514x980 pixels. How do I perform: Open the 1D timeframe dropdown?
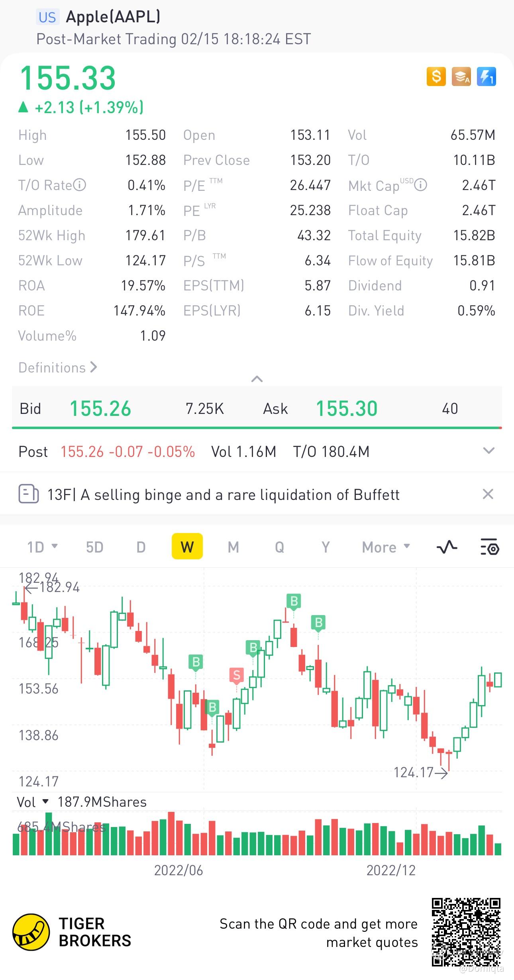[x=42, y=547]
